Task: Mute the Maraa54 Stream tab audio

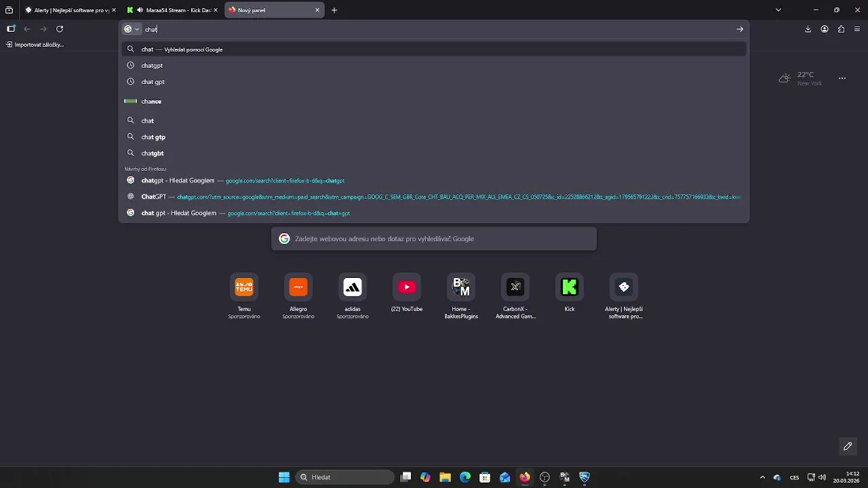Action: click(x=140, y=10)
